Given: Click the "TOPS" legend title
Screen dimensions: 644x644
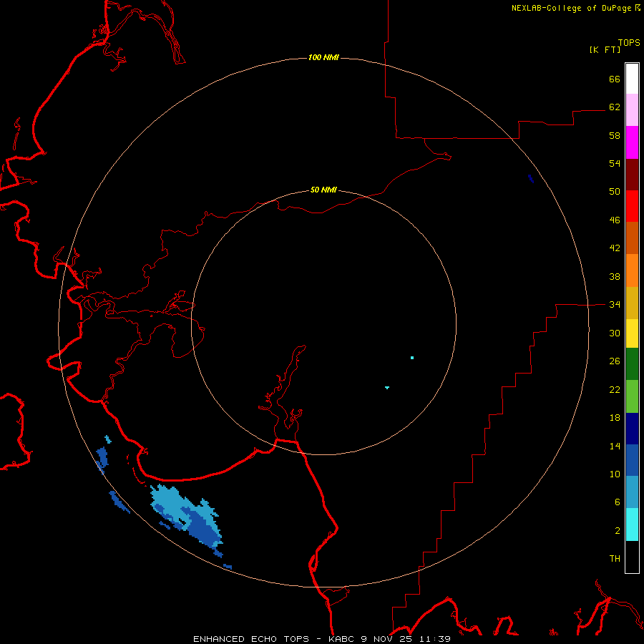Looking at the screenshot, I should (x=629, y=42).
